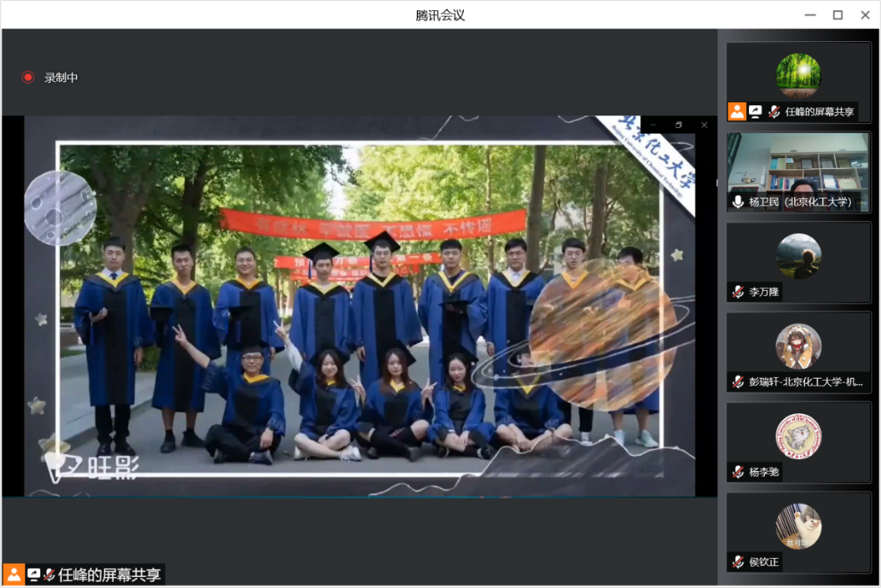This screenshot has height=588, width=881.
Task: Click muted mic icon beside 任峰的屏幕共享 in panel
Action: pos(774,111)
